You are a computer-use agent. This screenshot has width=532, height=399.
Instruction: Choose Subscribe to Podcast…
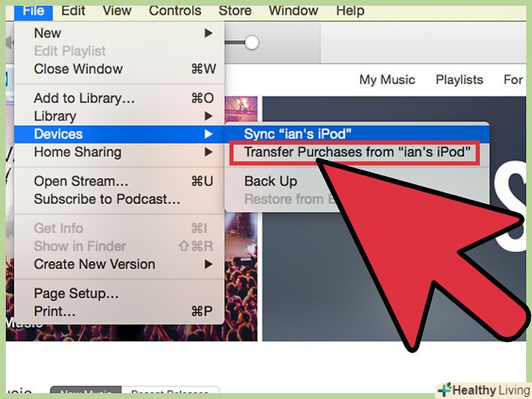click(119, 199)
